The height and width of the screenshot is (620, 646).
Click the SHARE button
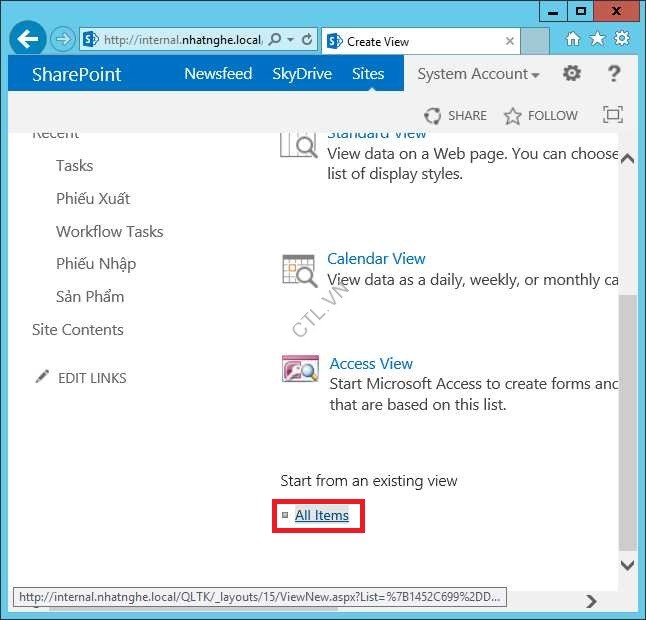tap(456, 115)
